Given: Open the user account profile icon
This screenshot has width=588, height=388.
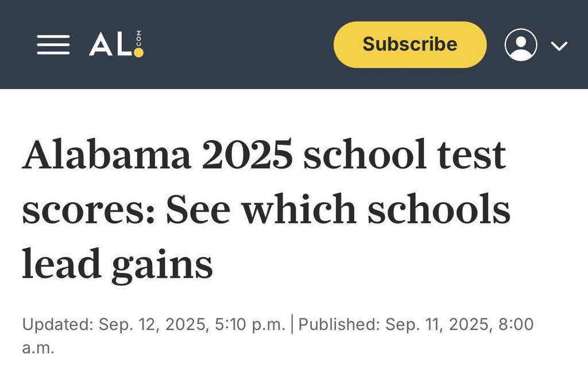Looking at the screenshot, I should (521, 45).
